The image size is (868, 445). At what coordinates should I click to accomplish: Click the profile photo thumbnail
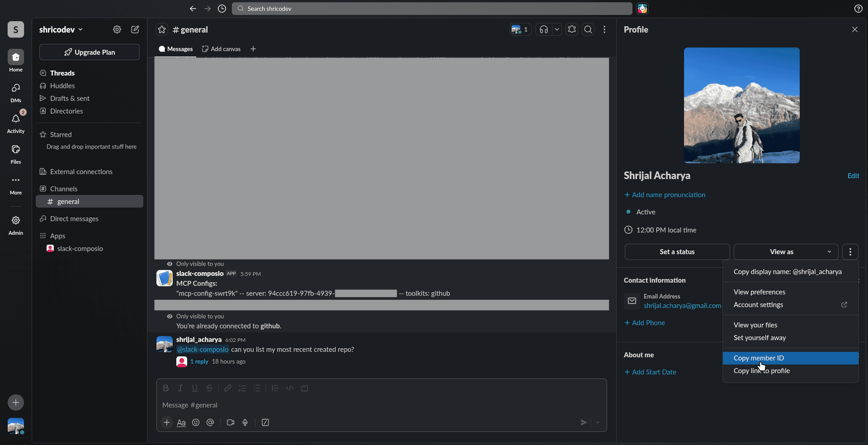click(742, 105)
